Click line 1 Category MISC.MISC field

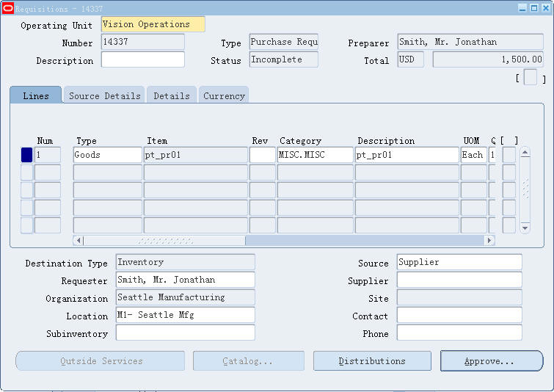coord(316,155)
